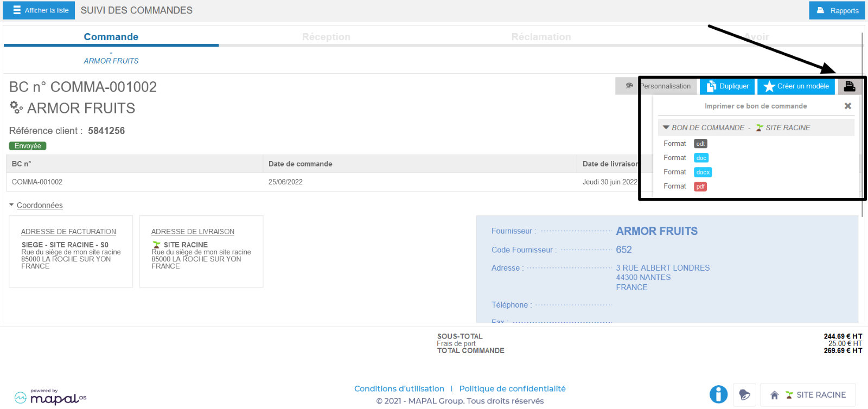Click the home SITE RACINE button in footer
Image resolution: width=868 pixels, height=409 pixels.
pyautogui.click(x=808, y=394)
